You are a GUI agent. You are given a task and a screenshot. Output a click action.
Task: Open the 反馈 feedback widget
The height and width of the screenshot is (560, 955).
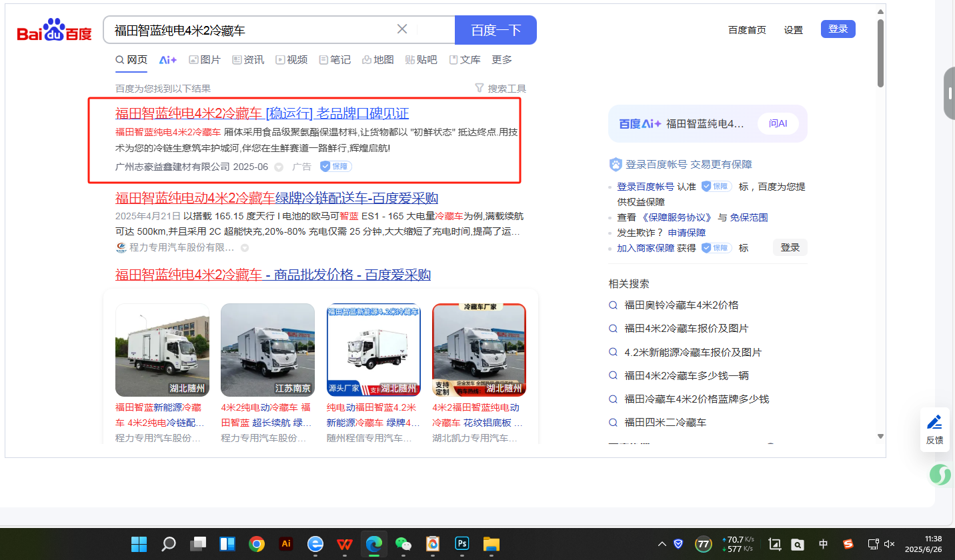(935, 429)
